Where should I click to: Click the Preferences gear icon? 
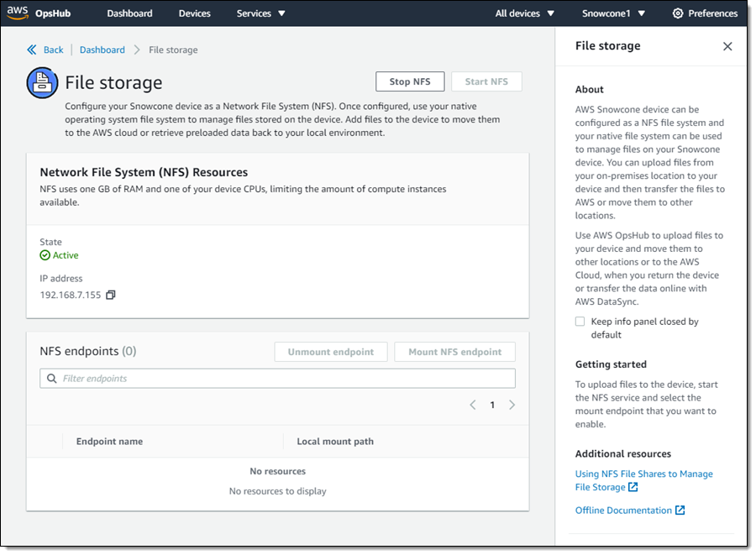(x=678, y=13)
